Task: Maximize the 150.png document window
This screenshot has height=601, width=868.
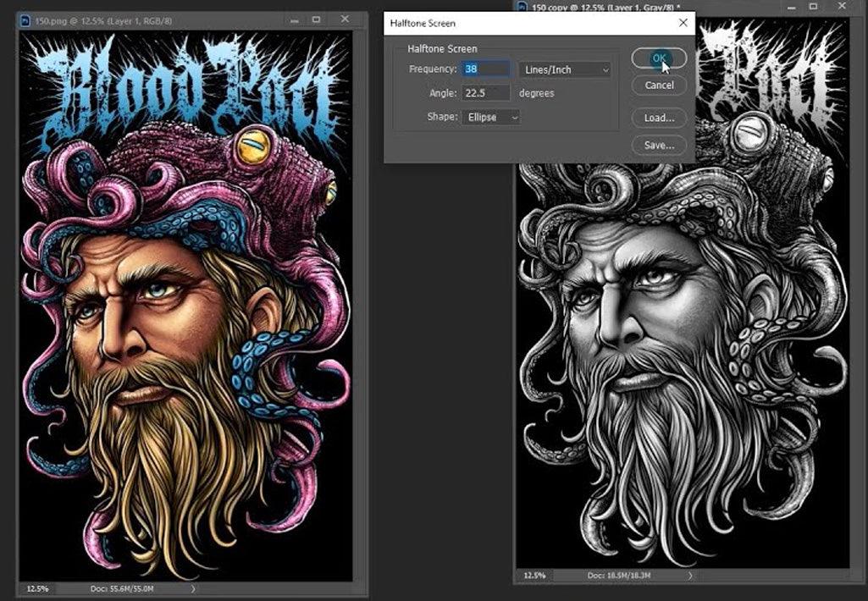Action: click(316, 19)
